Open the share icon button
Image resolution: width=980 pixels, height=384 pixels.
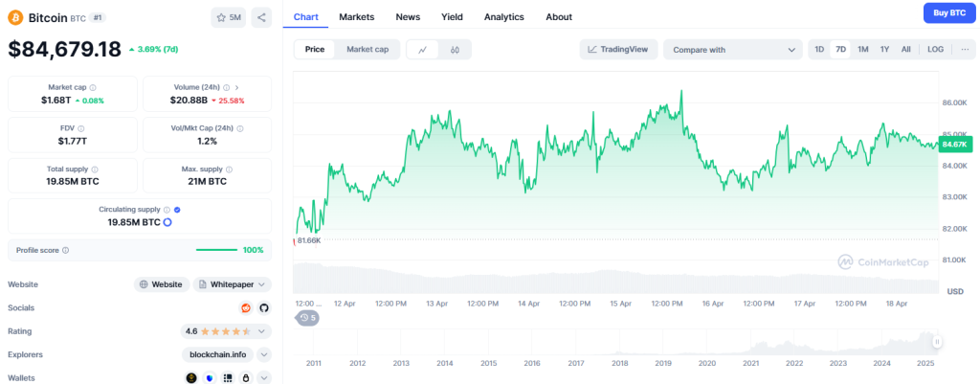[x=261, y=17]
